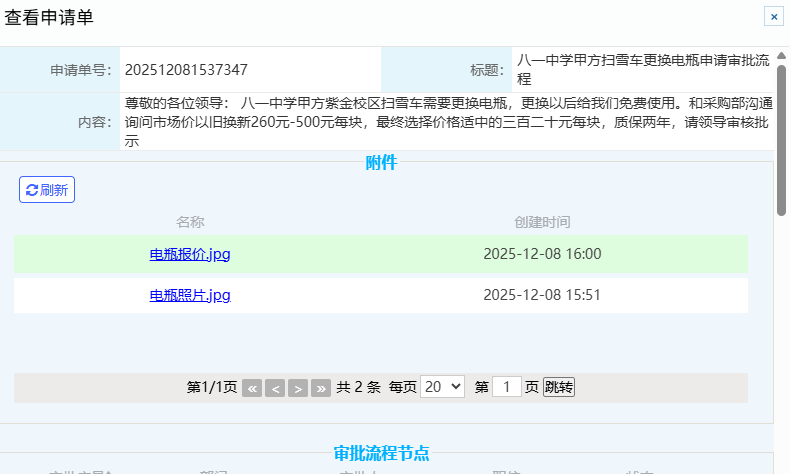
Task: Close the 查看申请单 dialog
Action: pos(773,16)
